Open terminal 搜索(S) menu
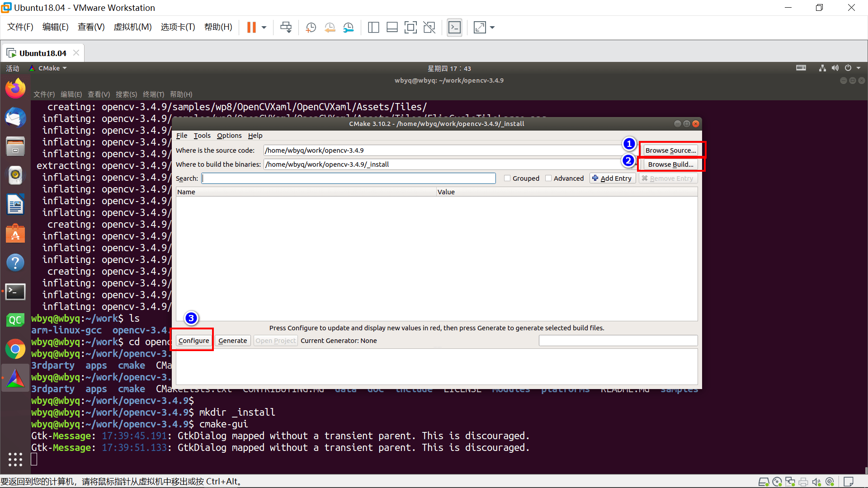Screen dimensions: 868x488 click(x=126, y=94)
